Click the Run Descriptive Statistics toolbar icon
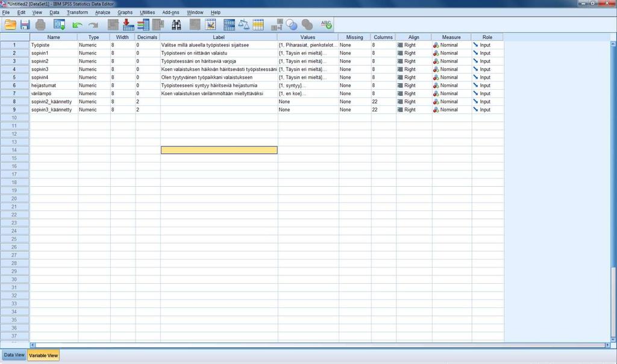617x364 pixels. click(x=158, y=25)
